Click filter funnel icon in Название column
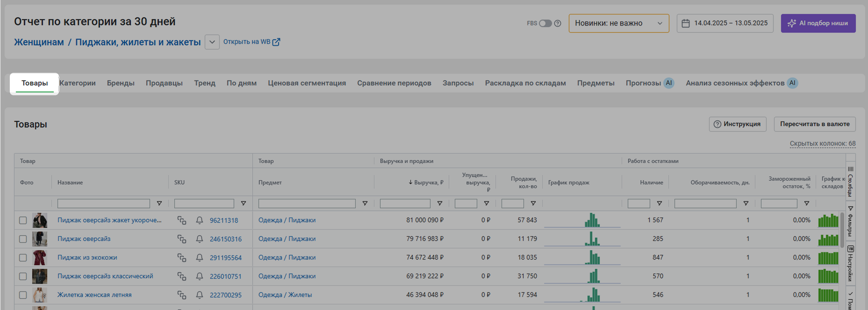Viewport: 868px width, 310px height. 159,203
